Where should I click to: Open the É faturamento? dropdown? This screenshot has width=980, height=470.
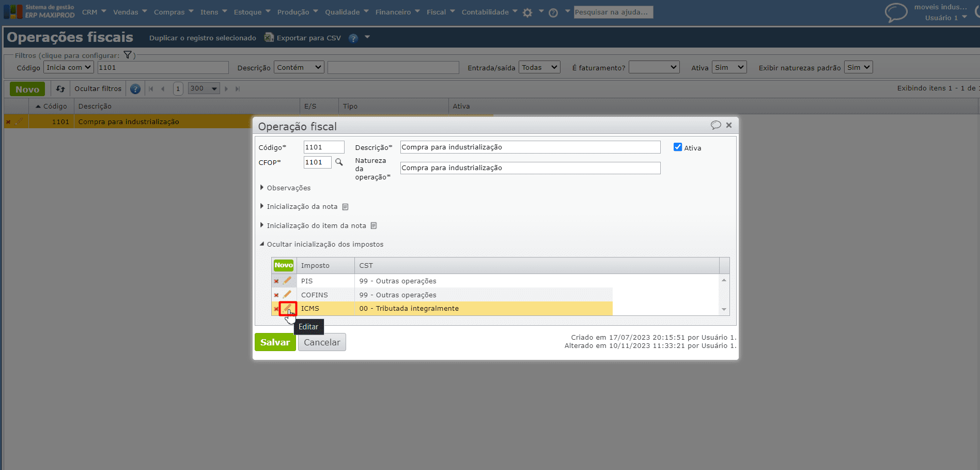coord(654,67)
